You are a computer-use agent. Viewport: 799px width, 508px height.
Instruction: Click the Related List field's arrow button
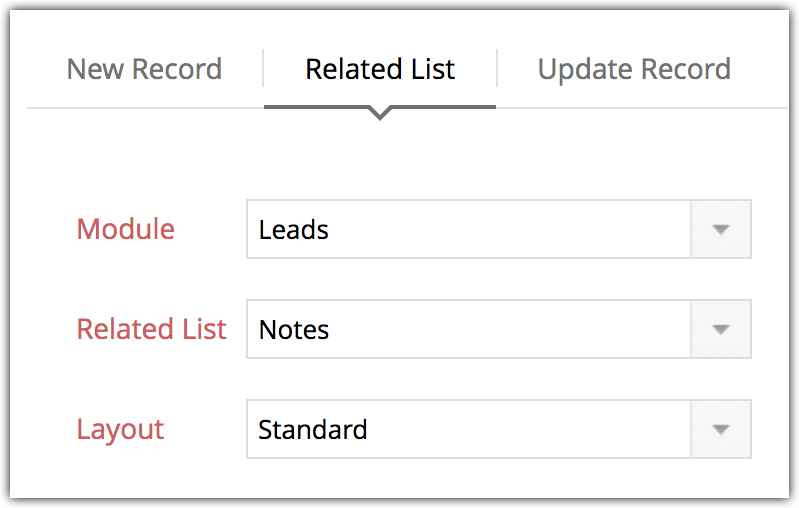pos(720,329)
